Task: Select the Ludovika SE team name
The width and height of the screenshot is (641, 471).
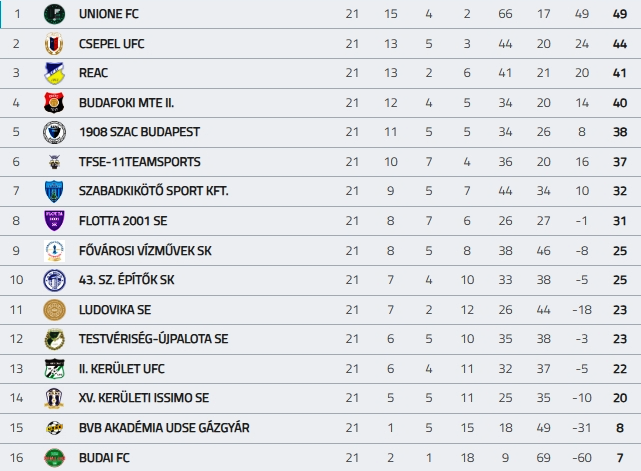Action: (115, 310)
